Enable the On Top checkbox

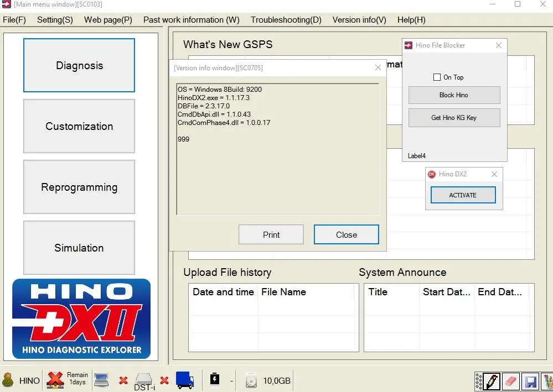click(437, 77)
